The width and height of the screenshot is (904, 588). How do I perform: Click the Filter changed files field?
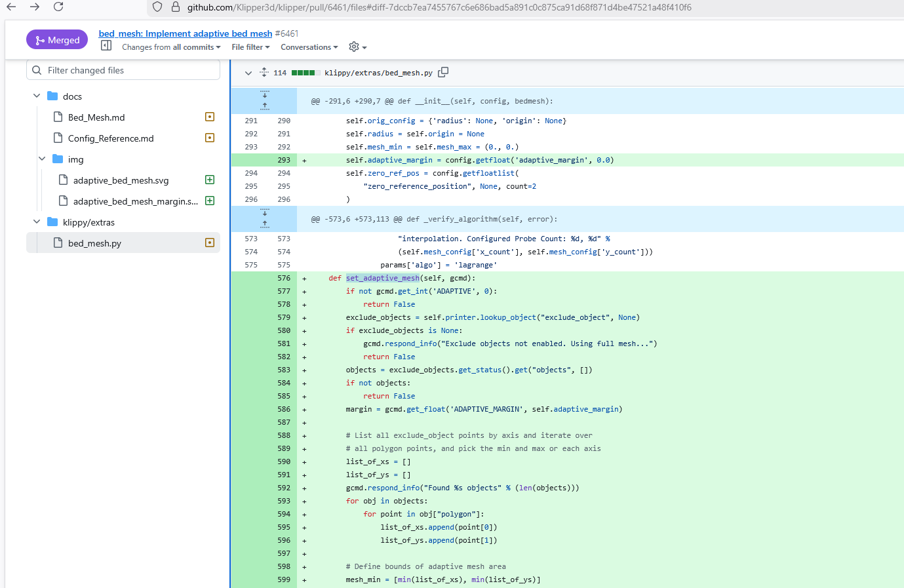click(x=130, y=70)
